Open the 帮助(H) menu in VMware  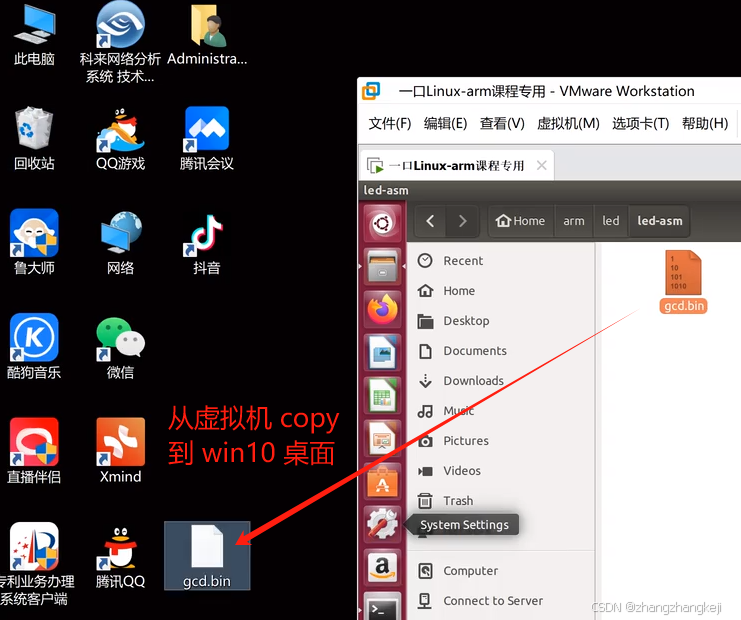705,124
